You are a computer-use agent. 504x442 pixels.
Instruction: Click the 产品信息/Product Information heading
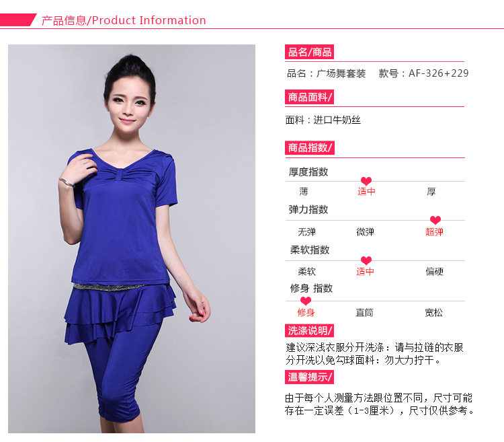[x=124, y=20]
